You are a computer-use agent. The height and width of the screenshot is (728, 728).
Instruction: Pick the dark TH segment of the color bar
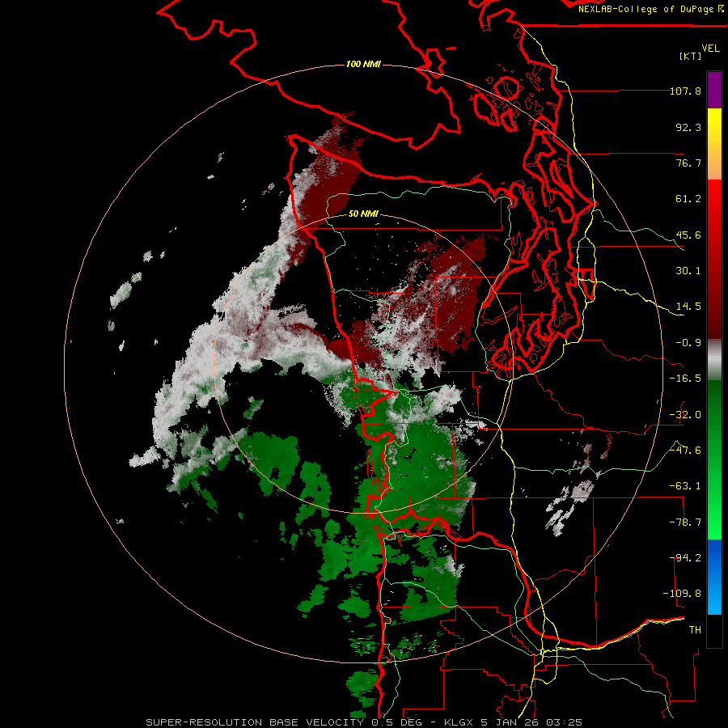click(714, 630)
